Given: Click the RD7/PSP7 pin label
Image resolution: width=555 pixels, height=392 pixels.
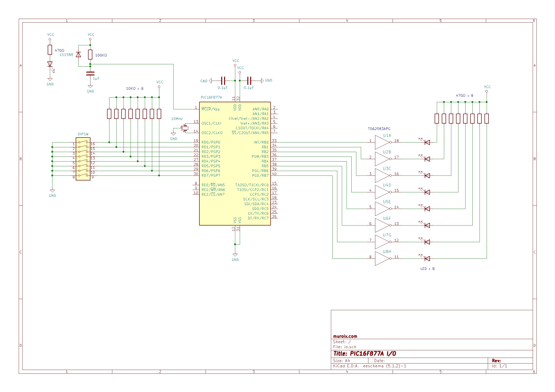Looking at the screenshot, I should [x=211, y=175].
